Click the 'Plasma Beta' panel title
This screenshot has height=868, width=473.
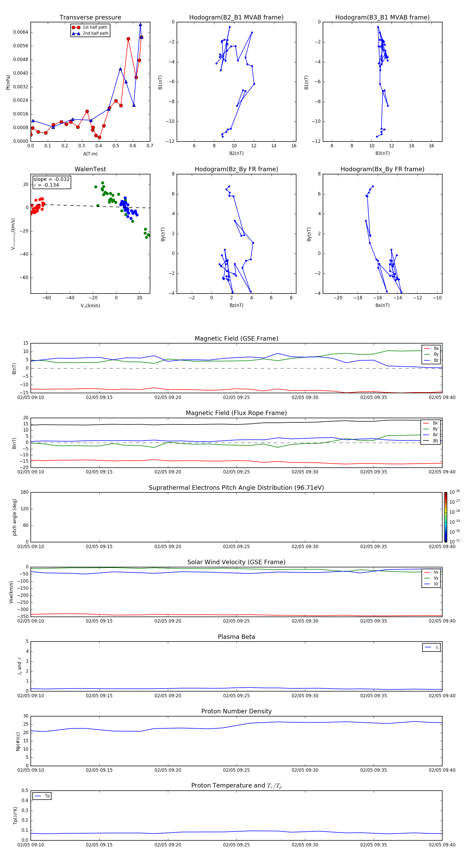(236, 637)
